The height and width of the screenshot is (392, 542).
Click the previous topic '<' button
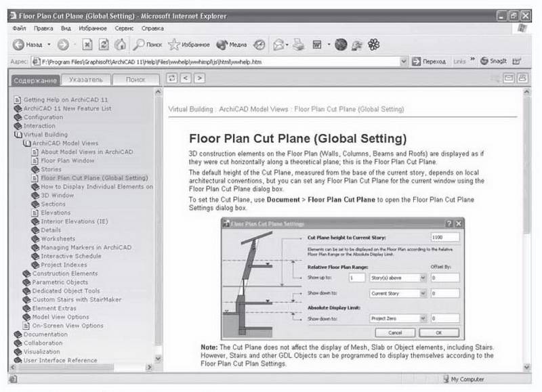(x=186, y=79)
